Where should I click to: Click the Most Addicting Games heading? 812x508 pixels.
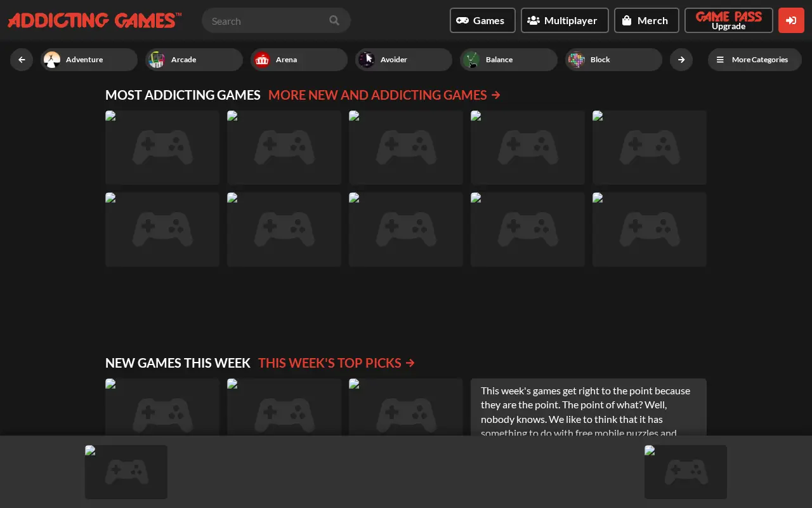click(183, 95)
